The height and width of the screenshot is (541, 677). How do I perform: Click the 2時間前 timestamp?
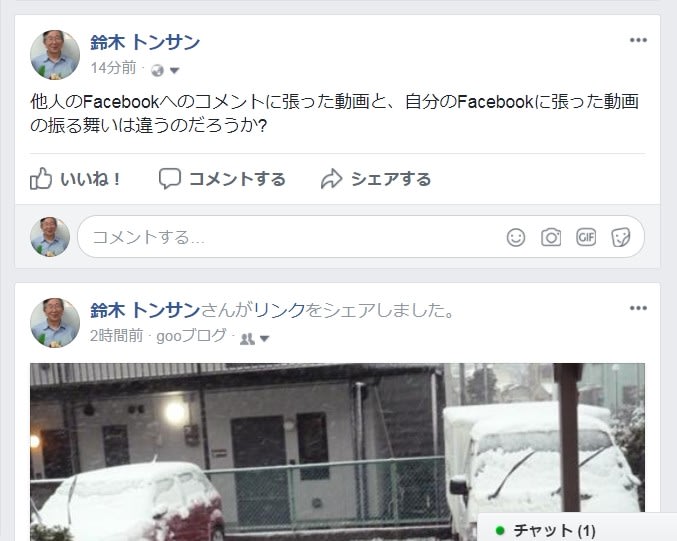tap(117, 335)
